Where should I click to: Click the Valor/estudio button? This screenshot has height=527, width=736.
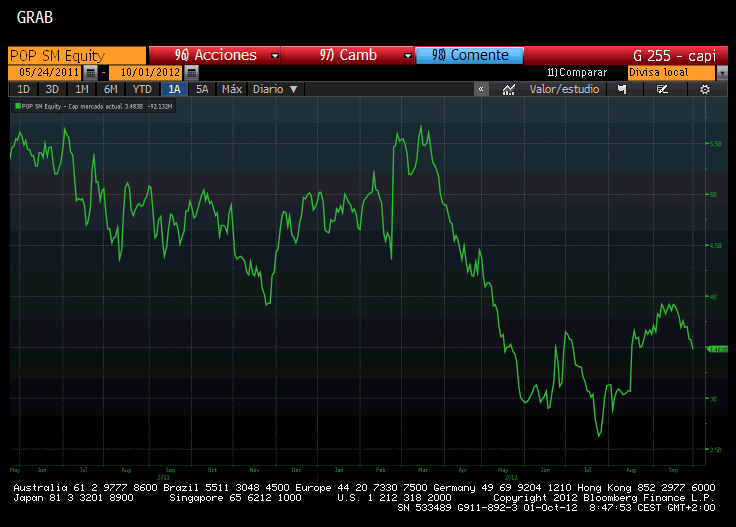point(564,89)
